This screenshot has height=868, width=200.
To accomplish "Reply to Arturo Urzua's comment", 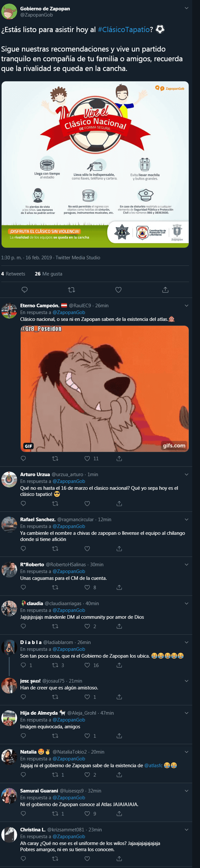I will (23, 503).
